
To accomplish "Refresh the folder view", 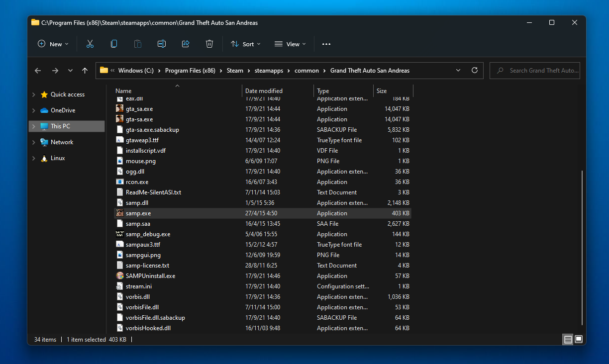I will pyautogui.click(x=475, y=70).
